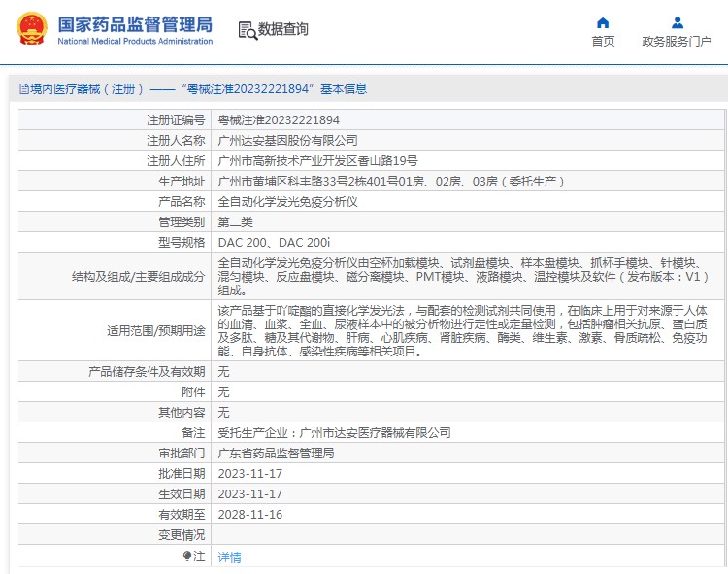Click the 政务服务门户 person icon

point(677,22)
